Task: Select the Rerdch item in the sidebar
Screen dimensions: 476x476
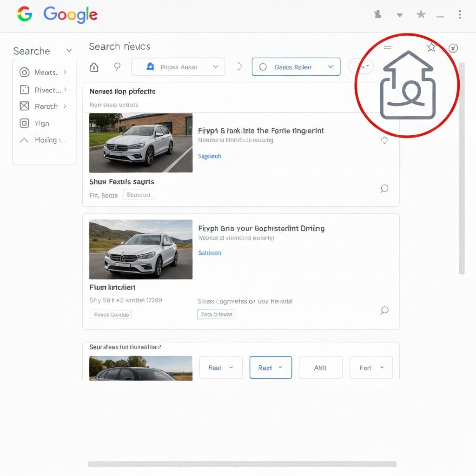Action: coord(45,106)
